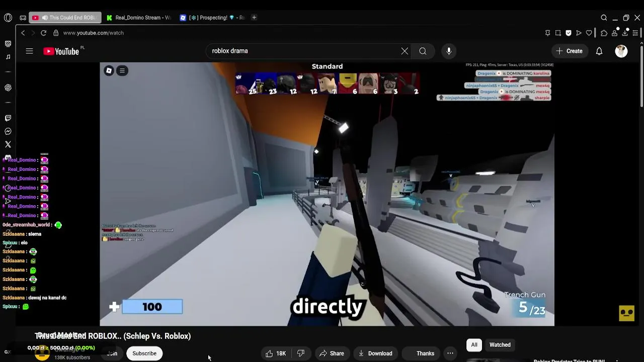Click the Roblox logo button in the video
The width and height of the screenshot is (644, 362).
click(109, 70)
